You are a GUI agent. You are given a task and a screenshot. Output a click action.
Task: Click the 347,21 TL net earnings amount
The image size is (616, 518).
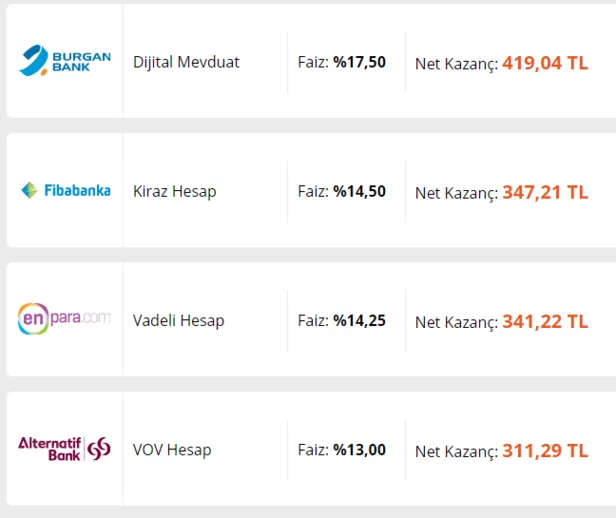(545, 192)
